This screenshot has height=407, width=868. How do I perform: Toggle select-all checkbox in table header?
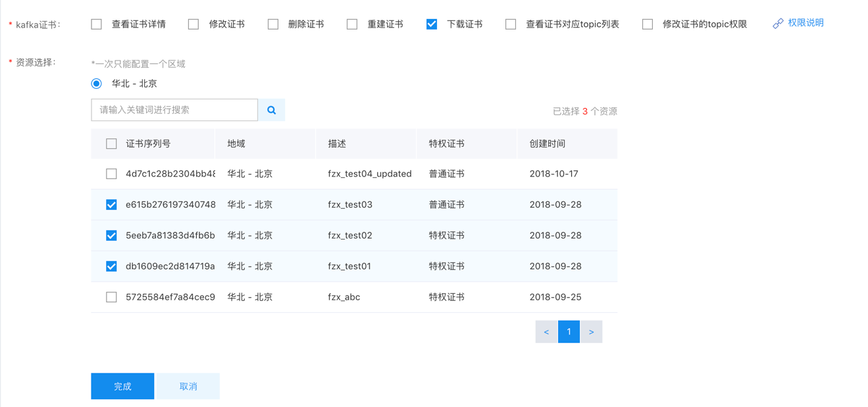[111, 144]
